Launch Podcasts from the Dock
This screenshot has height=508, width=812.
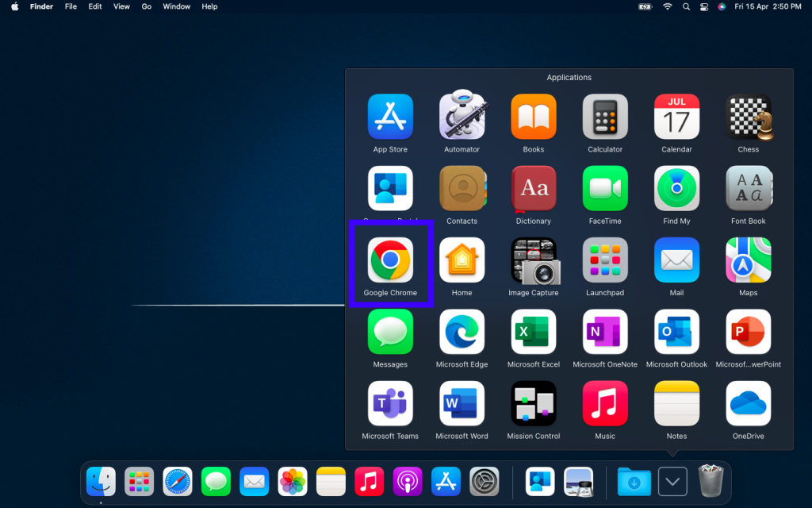408,481
